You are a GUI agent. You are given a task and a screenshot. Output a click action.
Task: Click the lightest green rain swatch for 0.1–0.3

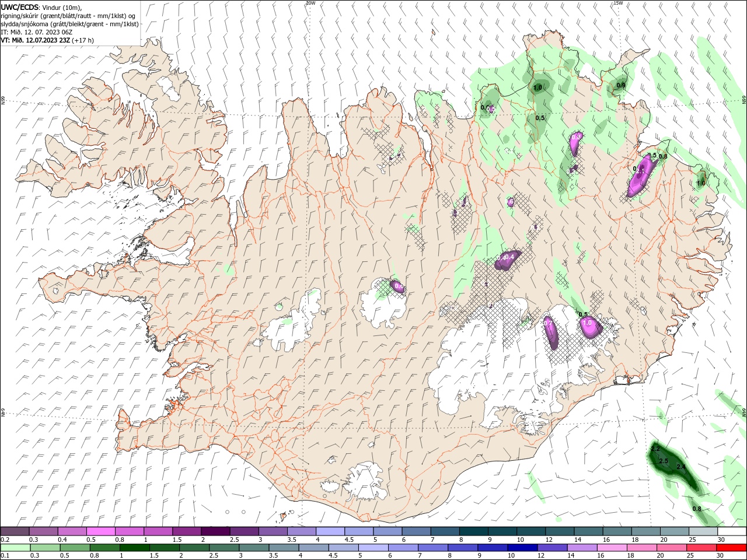click(x=15, y=548)
